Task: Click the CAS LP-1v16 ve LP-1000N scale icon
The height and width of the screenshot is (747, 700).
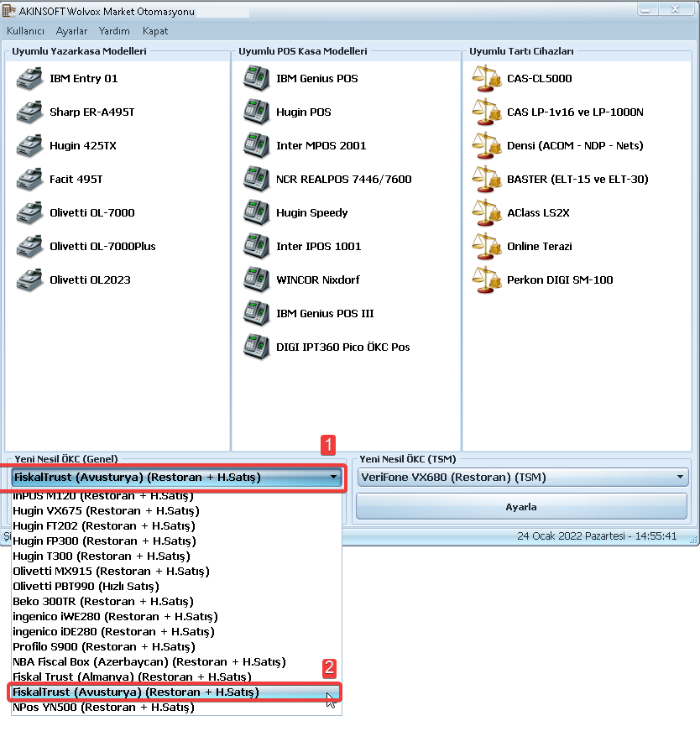Action: point(487,112)
